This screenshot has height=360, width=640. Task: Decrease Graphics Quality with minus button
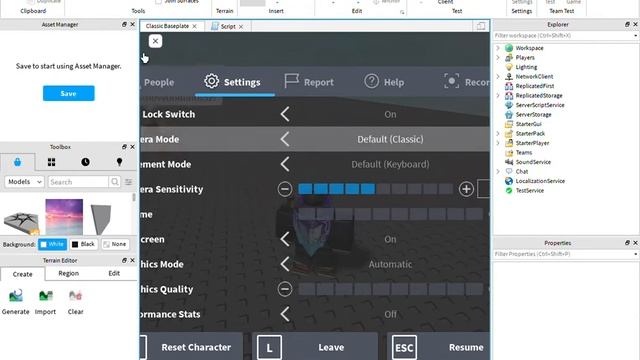click(x=285, y=289)
